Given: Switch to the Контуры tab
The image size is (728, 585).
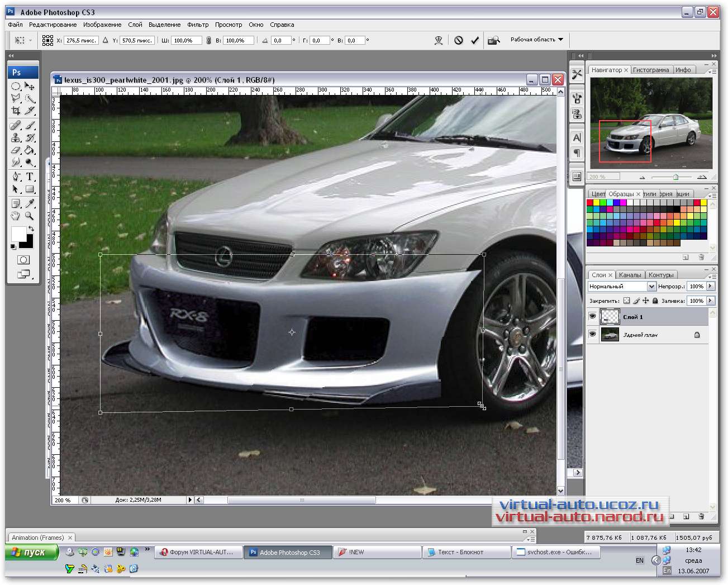Looking at the screenshot, I should 661,275.
